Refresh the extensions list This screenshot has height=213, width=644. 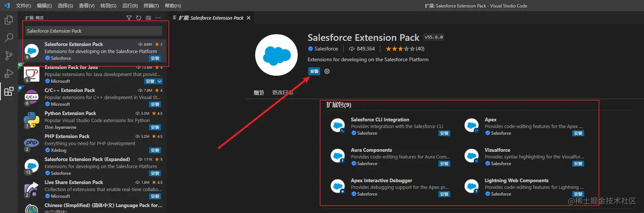click(138, 18)
